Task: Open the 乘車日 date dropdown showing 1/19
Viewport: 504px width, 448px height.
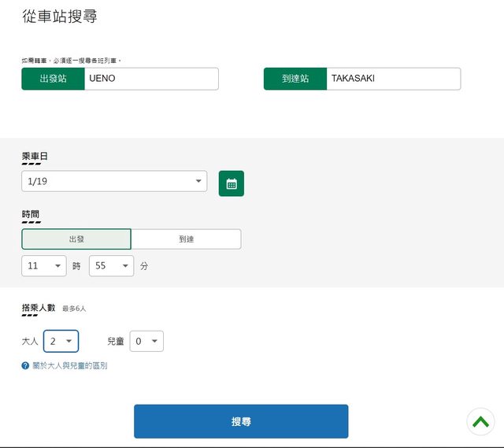Action: click(x=114, y=181)
